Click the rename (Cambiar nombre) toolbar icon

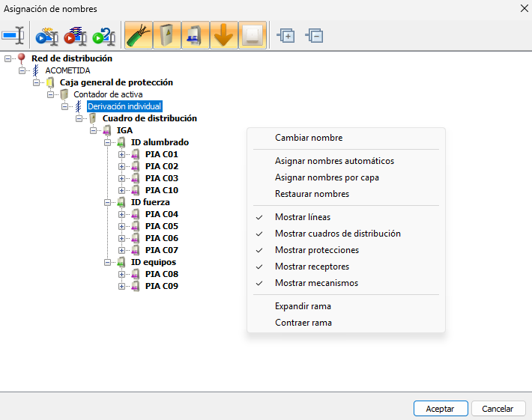click(13, 35)
